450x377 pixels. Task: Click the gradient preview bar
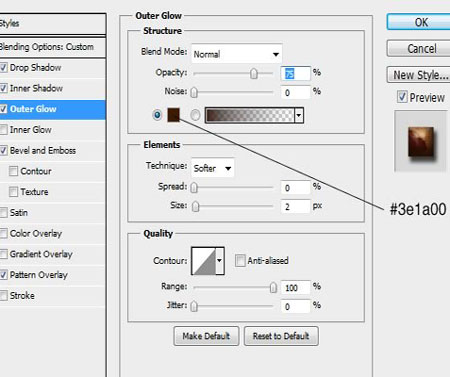(250, 115)
